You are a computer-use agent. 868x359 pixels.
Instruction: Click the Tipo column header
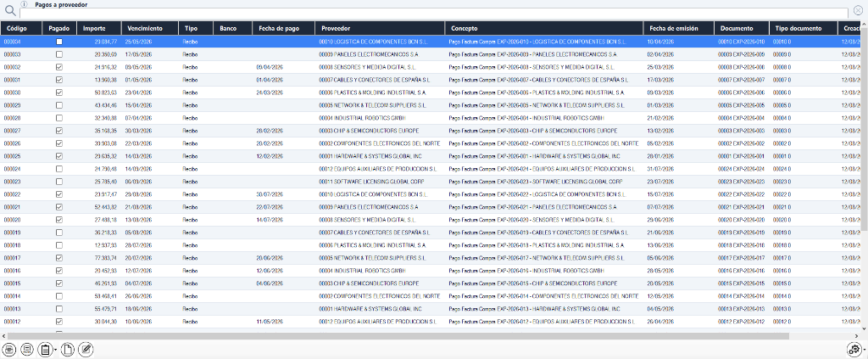coord(196,28)
